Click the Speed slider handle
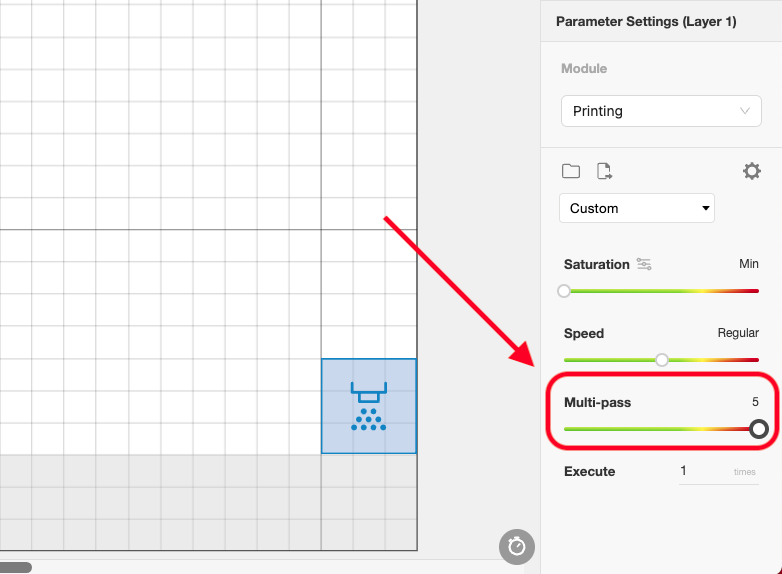The image size is (782, 574). pos(662,360)
